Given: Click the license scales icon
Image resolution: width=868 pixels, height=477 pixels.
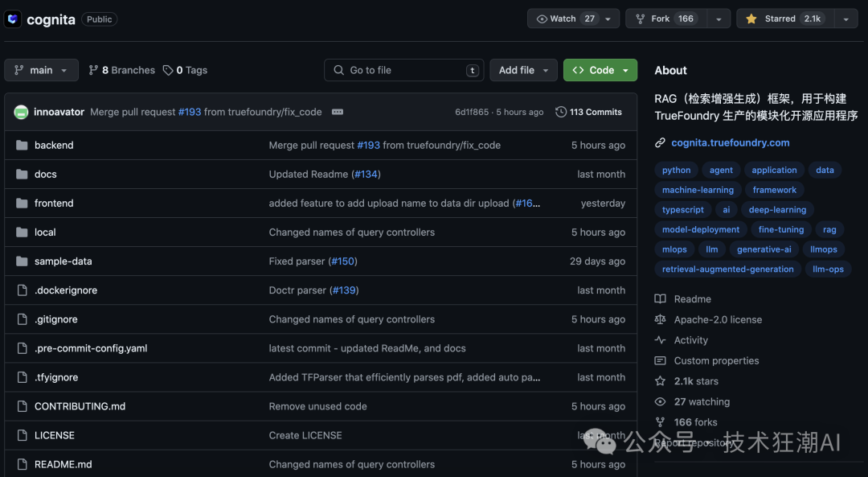Looking at the screenshot, I should click(660, 319).
